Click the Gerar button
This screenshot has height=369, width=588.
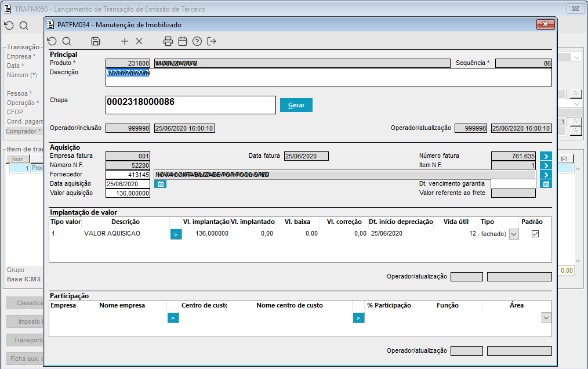[296, 105]
